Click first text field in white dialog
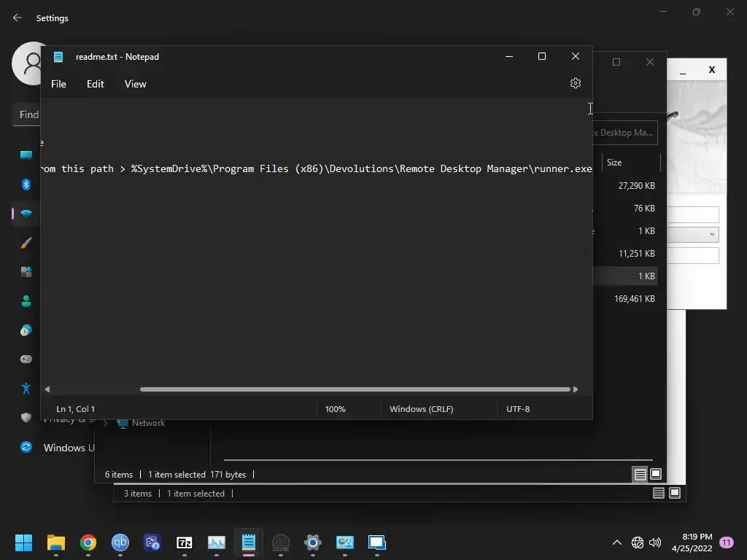 click(693, 214)
